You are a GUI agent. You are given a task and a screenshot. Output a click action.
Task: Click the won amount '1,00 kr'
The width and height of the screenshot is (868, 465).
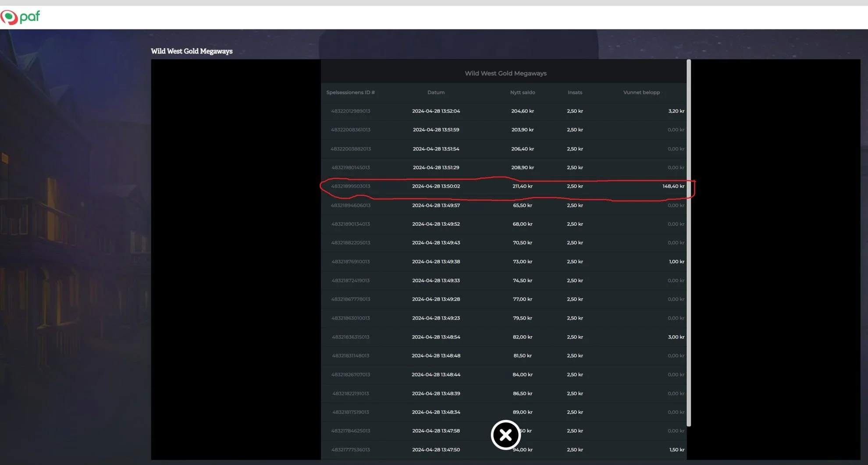[677, 262]
